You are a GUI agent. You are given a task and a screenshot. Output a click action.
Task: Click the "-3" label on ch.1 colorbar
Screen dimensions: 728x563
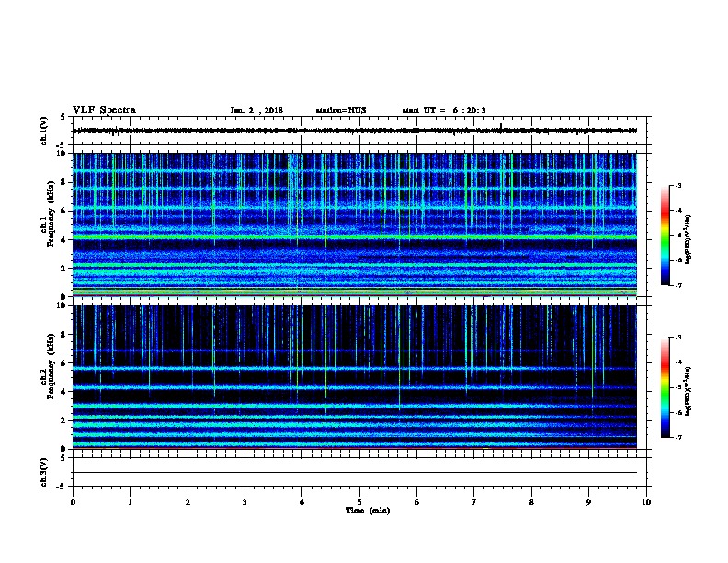pos(677,185)
